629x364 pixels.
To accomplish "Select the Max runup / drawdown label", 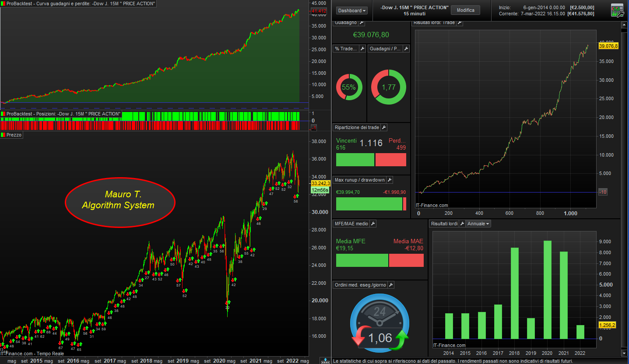I will 360,180.
